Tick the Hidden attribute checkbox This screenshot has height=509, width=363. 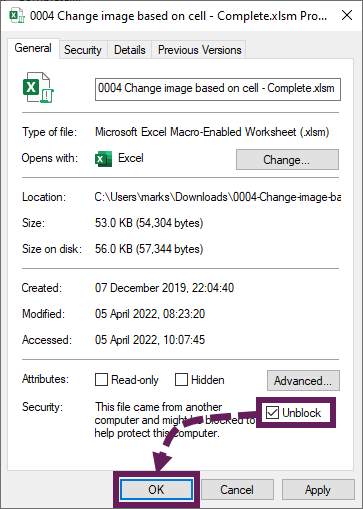tap(181, 379)
